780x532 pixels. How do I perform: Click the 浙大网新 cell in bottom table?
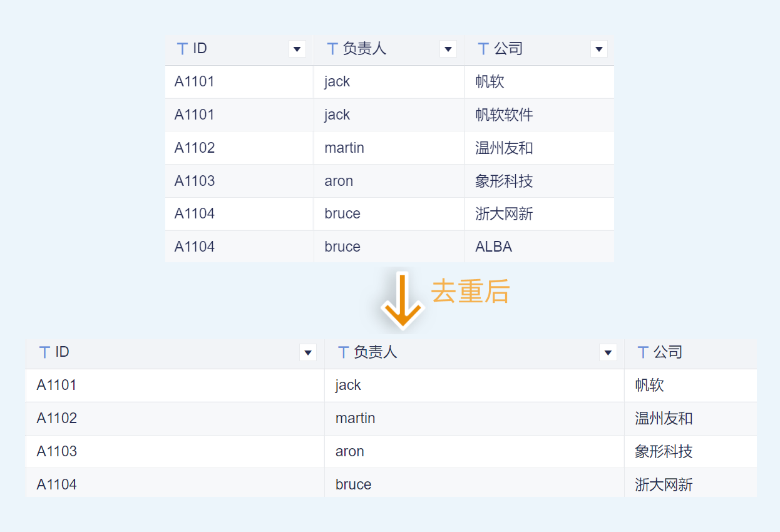[x=664, y=484]
